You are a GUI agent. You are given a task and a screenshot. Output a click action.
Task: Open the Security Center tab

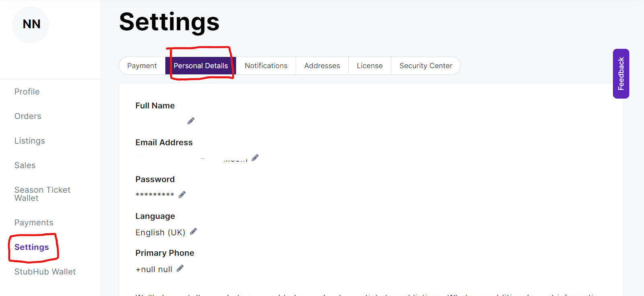pyautogui.click(x=426, y=66)
